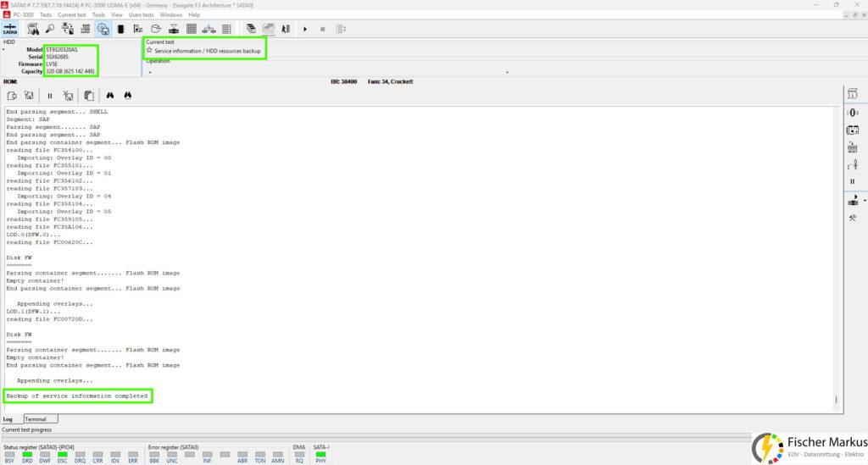The width and height of the screenshot is (868, 465).
Task: Click the power reset icon in right sidebar
Action: tap(853, 147)
